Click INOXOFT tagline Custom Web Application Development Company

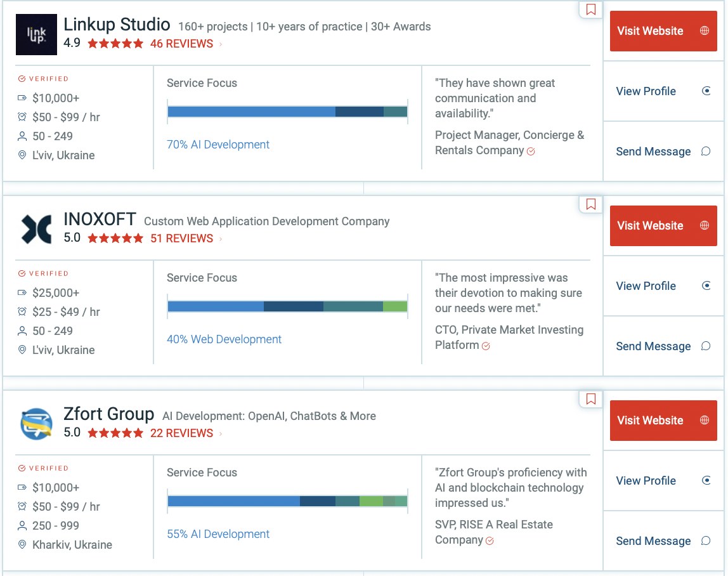(x=266, y=221)
